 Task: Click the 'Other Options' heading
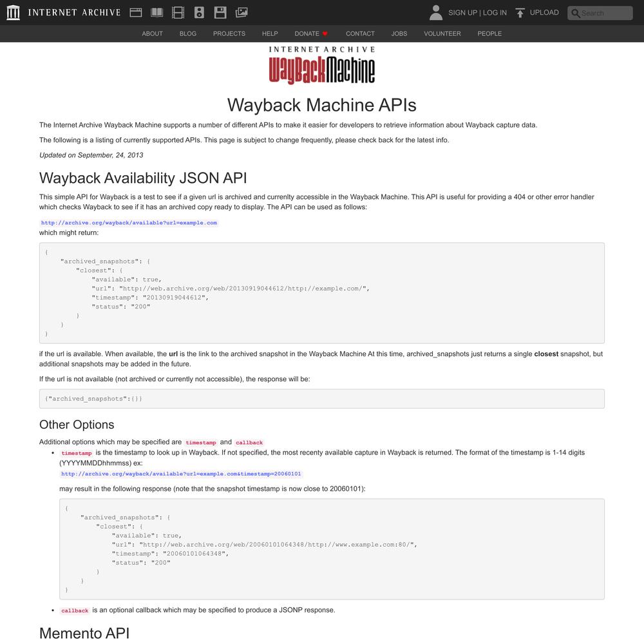point(77,424)
